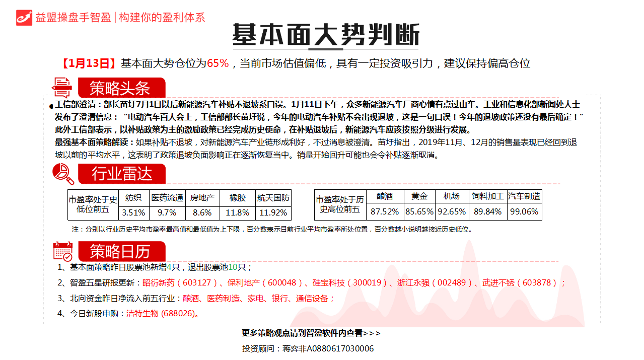Select the 酿酒 header in the high P/E table
Screen dimensions: 644x360
pos(385,196)
